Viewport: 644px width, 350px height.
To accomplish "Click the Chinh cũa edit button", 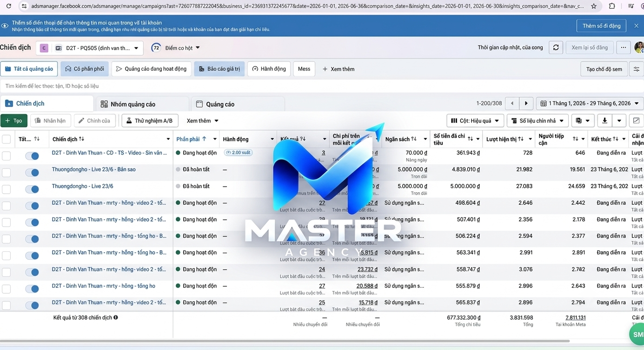I will click(x=94, y=121).
